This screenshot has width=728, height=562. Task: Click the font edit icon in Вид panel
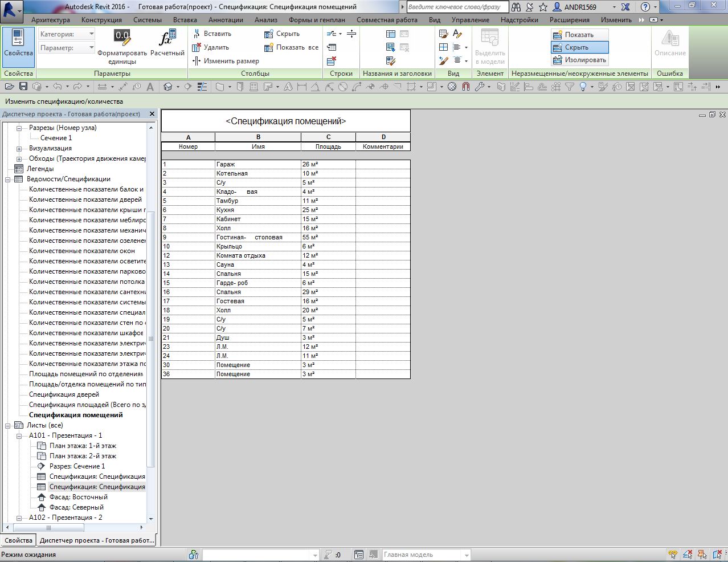[457, 34]
